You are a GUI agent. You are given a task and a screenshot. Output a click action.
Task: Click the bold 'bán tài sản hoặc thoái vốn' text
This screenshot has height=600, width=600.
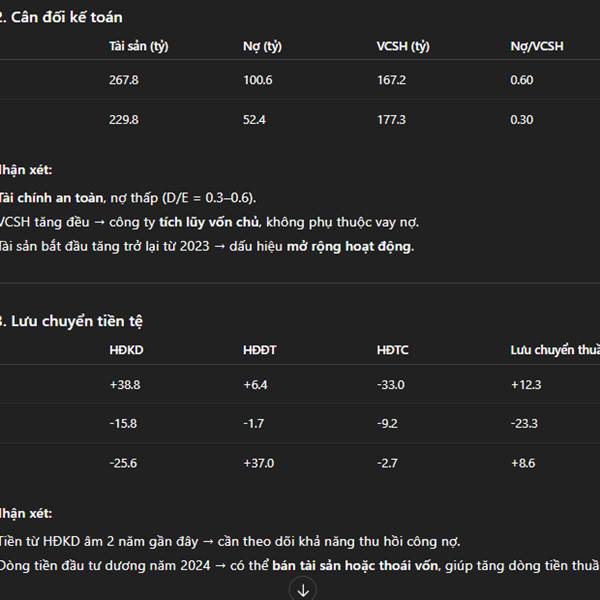pos(355,566)
